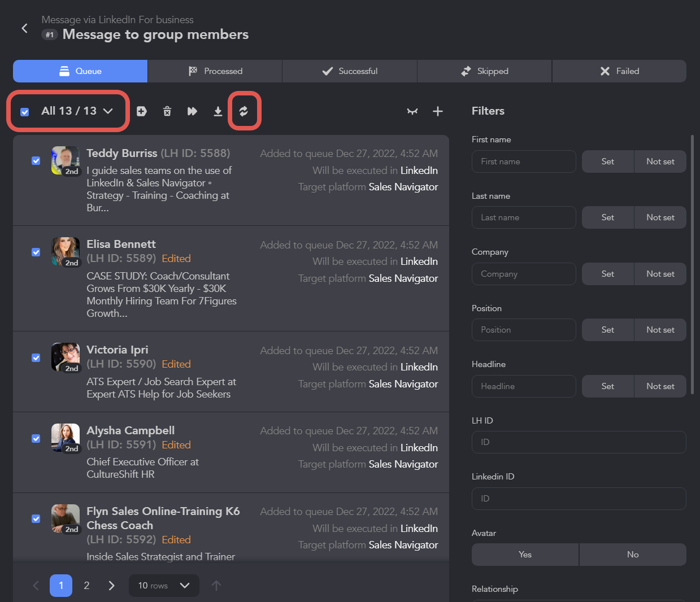
Task: Uncheck Teddy Burriss profile checkbox
Action: (36, 161)
